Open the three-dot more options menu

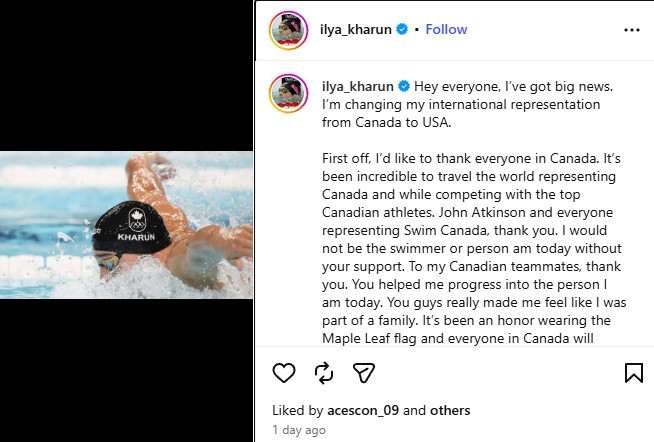631,30
